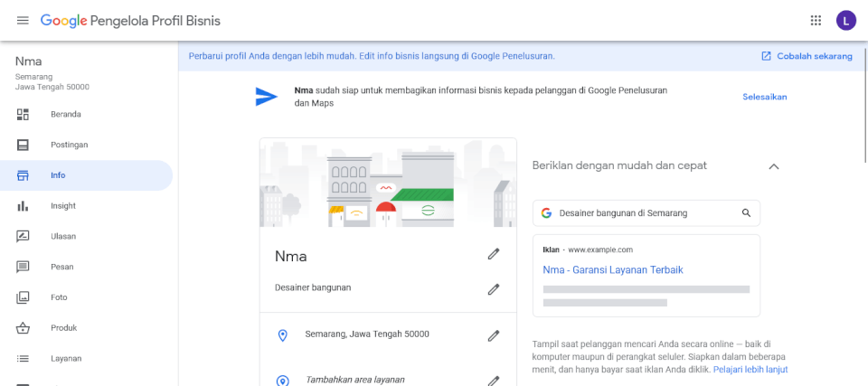Edit the business name Nma pencil
Screen dimensions: 868x386
(x=494, y=254)
